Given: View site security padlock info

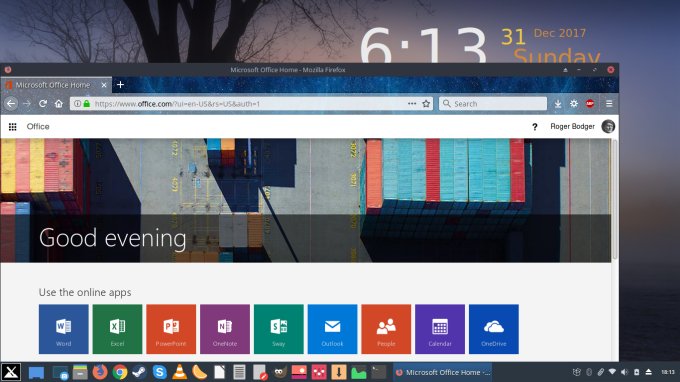Looking at the screenshot, I should 87,104.
